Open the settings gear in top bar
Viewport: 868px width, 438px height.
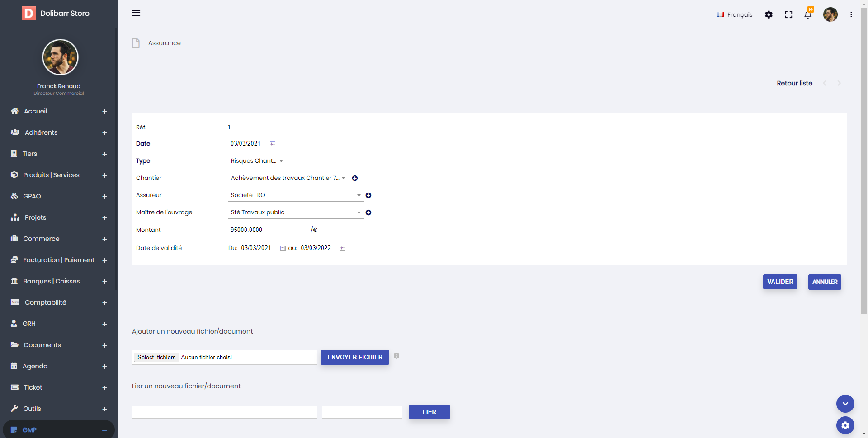[769, 14]
